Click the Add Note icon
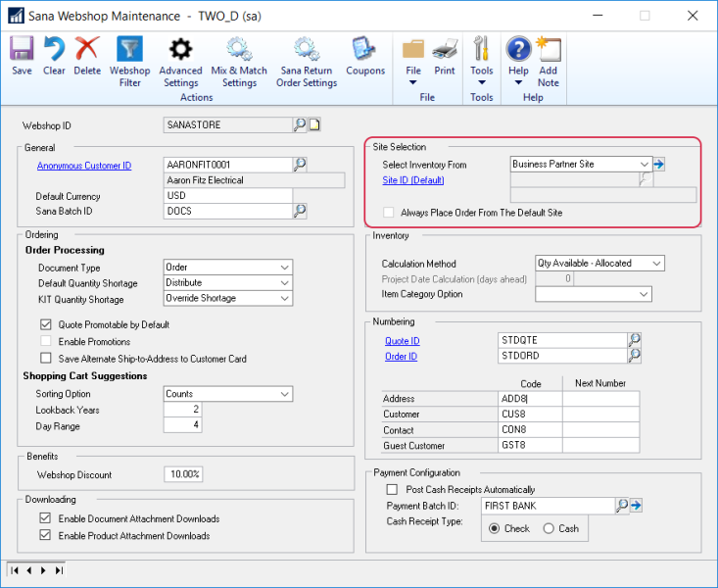This screenshot has height=588, width=718. click(549, 49)
